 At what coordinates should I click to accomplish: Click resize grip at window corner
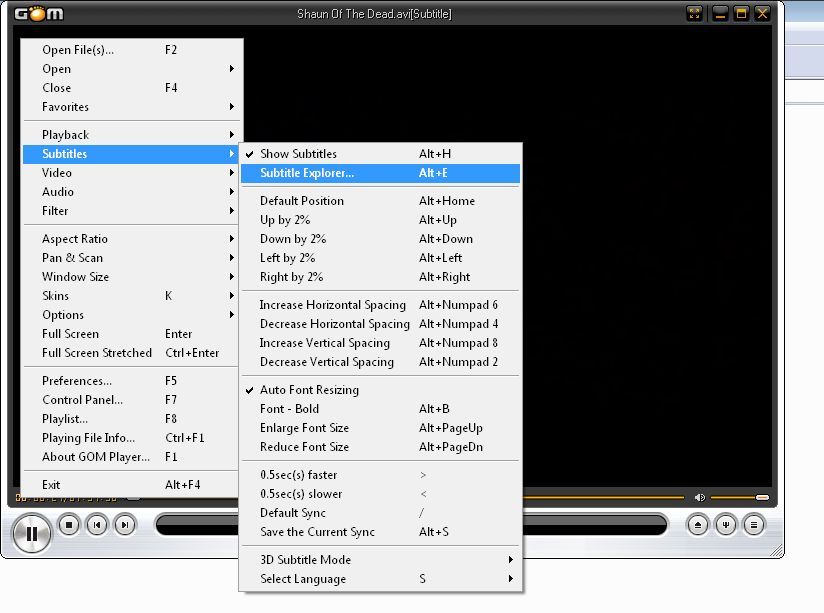point(777,550)
